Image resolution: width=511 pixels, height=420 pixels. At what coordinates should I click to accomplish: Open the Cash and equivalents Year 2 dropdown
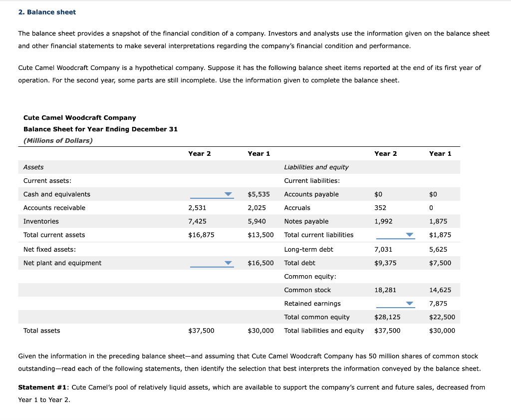click(x=229, y=194)
